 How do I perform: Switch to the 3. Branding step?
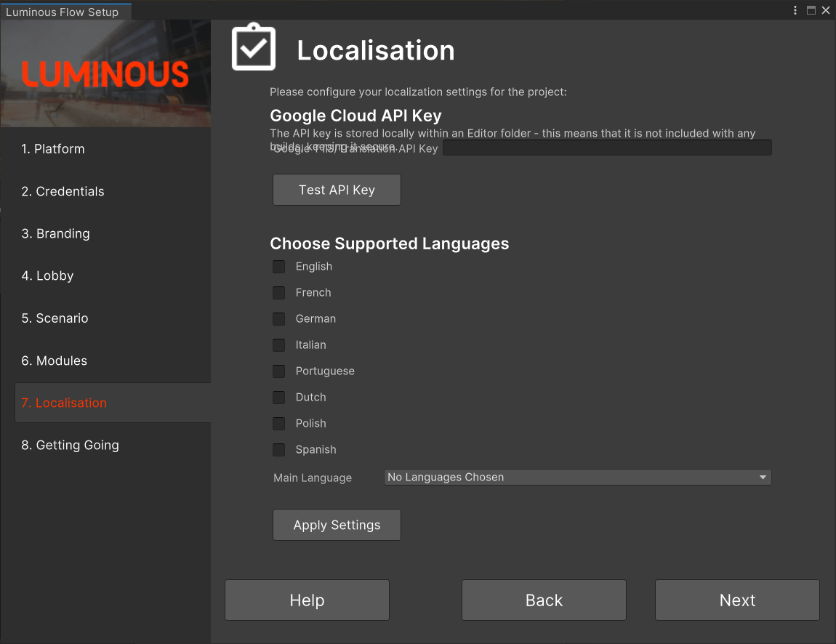click(55, 233)
